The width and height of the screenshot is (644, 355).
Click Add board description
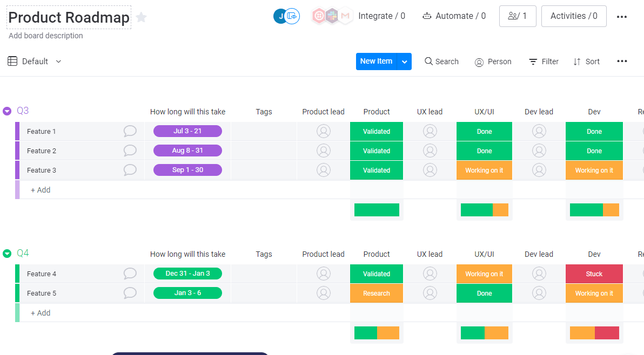[x=45, y=36]
